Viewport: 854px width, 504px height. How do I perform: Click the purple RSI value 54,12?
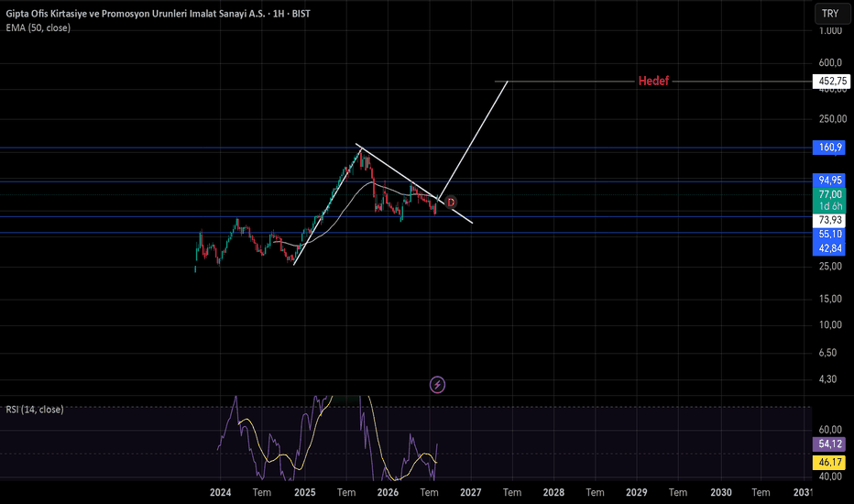click(x=829, y=444)
